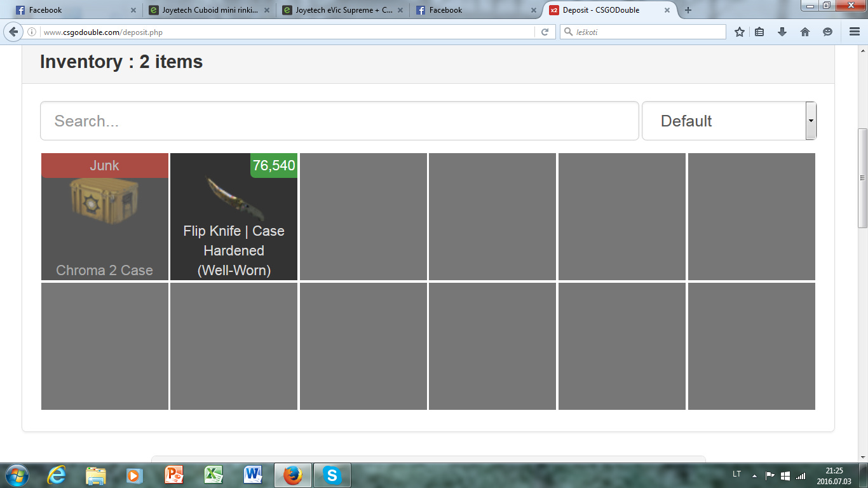Focus the address bar showing csgodouble.com/deposit.php
This screenshot has width=868, height=488.
click(x=289, y=32)
